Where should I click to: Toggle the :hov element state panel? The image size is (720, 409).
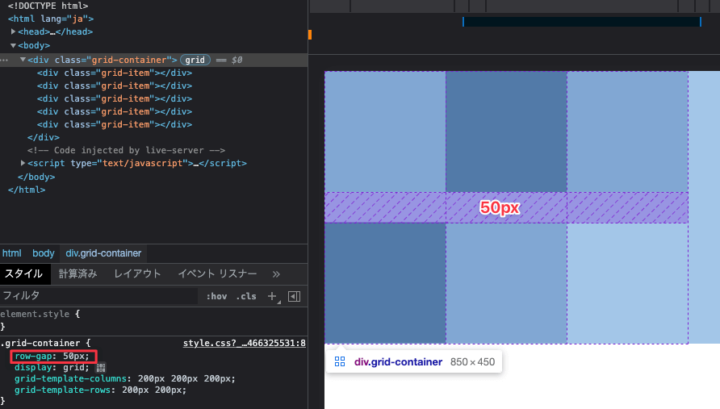[x=216, y=297]
